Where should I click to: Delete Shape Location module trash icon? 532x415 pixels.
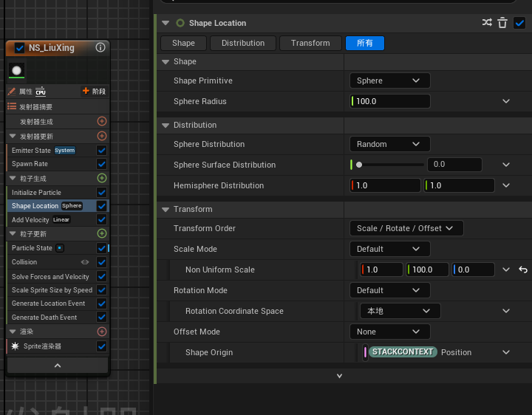(502, 23)
